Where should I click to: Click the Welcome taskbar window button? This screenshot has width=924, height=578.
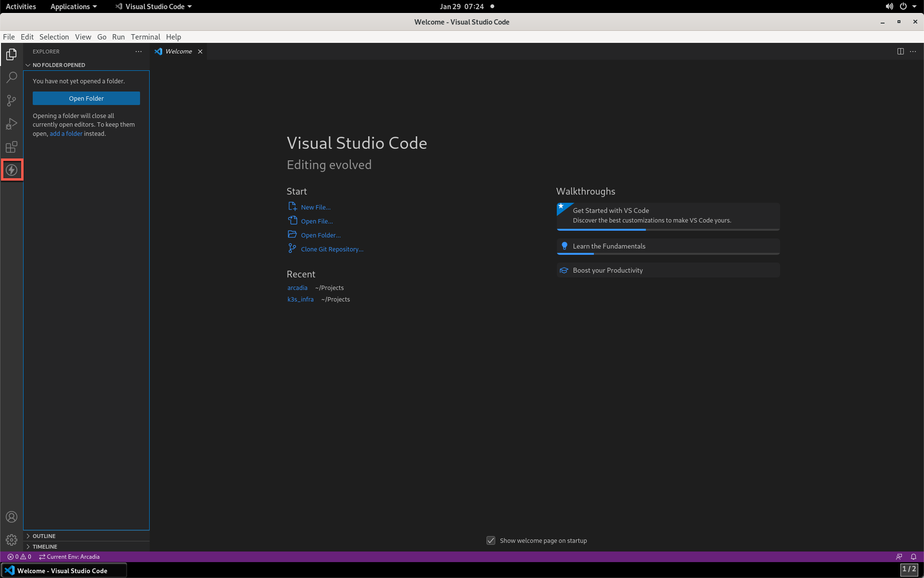64,571
